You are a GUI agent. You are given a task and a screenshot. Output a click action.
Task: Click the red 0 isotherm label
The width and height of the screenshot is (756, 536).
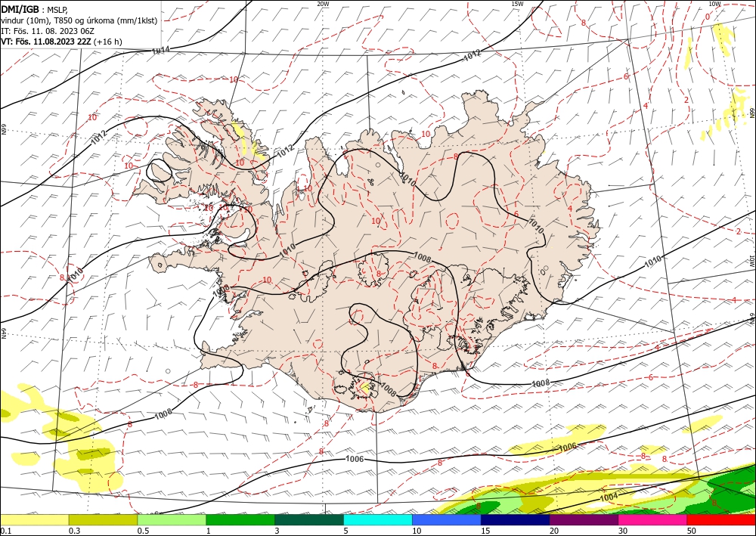708,17
